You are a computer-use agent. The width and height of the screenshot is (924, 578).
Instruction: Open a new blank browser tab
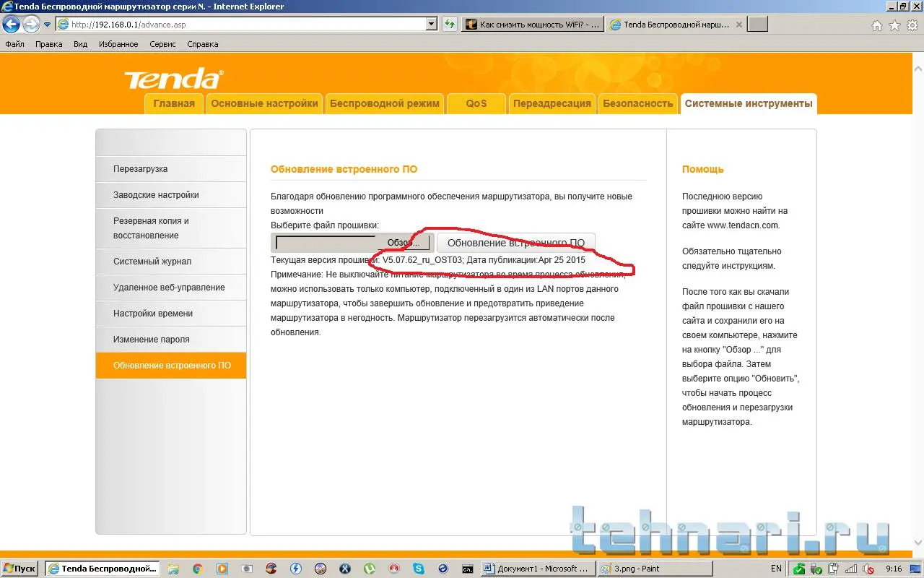point(757,25)
